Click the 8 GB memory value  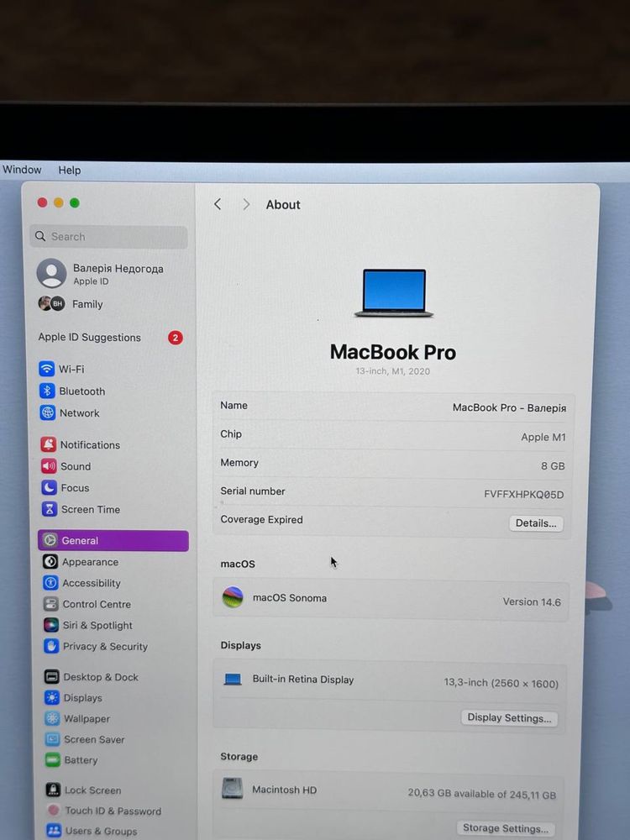553,466
